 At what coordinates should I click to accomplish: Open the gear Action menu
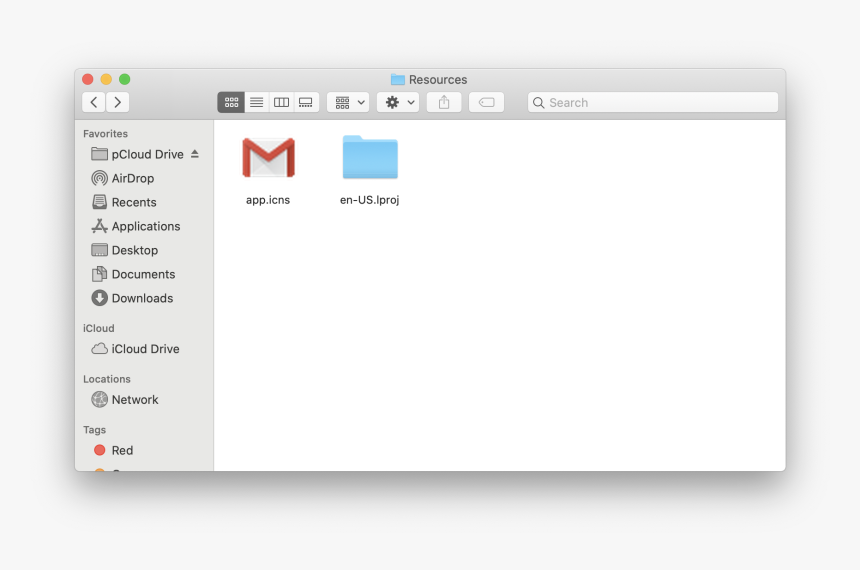398,102
